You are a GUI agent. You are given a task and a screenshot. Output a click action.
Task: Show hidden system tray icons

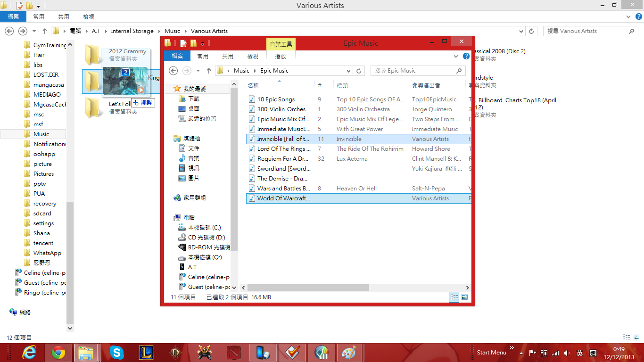pos(521,353)
